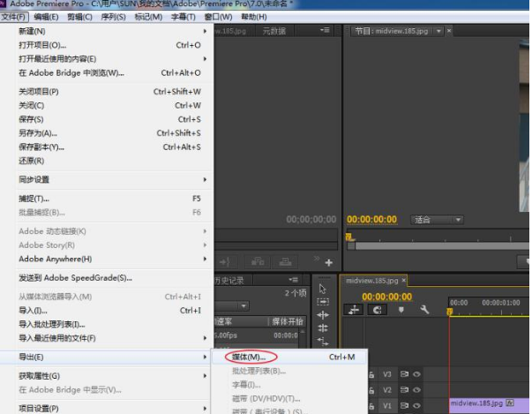Select the Ripple Edit tool

point(323,314)
